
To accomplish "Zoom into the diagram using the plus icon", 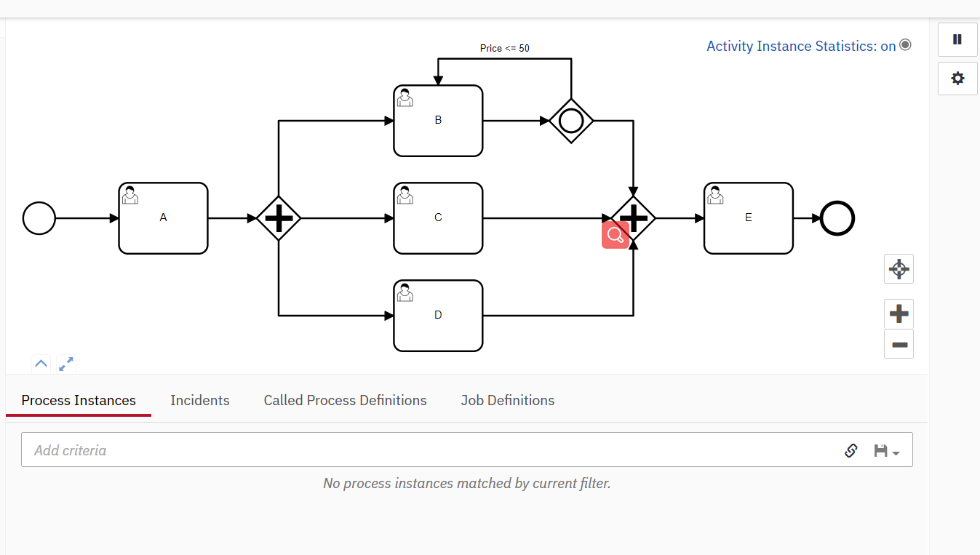I will (x=898, y=314).
